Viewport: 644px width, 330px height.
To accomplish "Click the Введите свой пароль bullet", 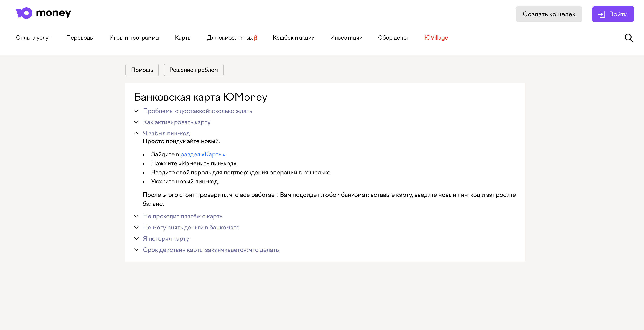I will (241, 173).
